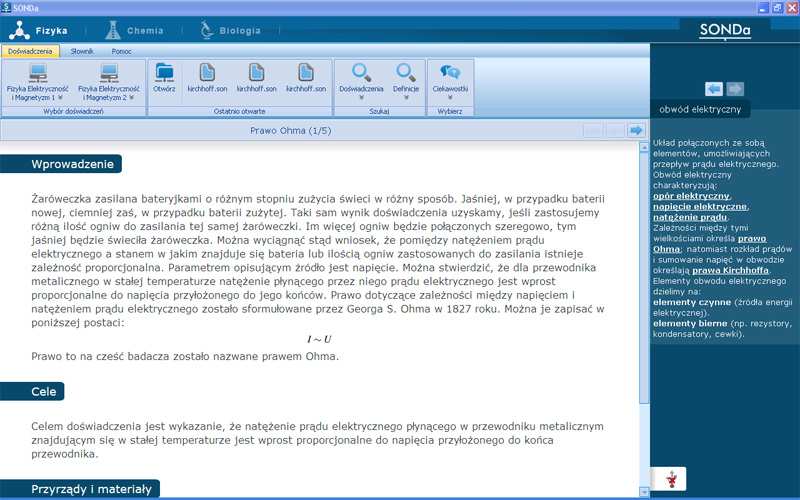This screenshot has height=500, width=800.
Task: Follow the opór elektryczny link
Action: [x=691, y=196]
